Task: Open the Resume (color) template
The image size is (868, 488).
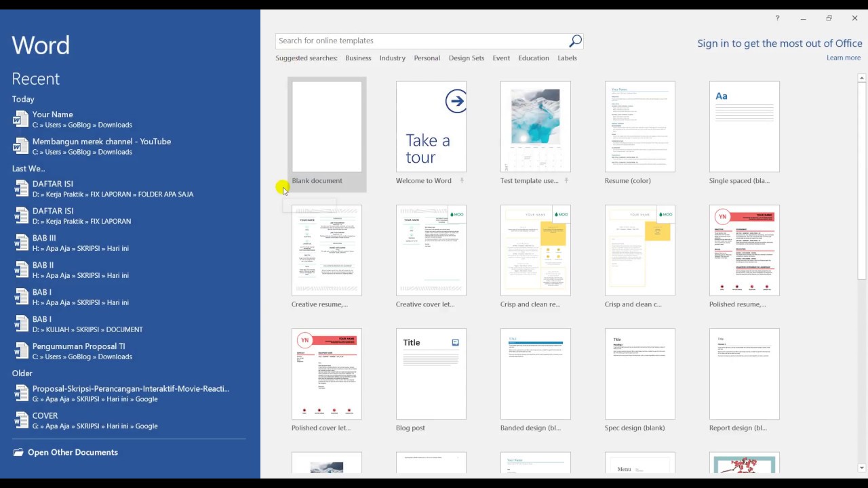Action: click(640, 127)
